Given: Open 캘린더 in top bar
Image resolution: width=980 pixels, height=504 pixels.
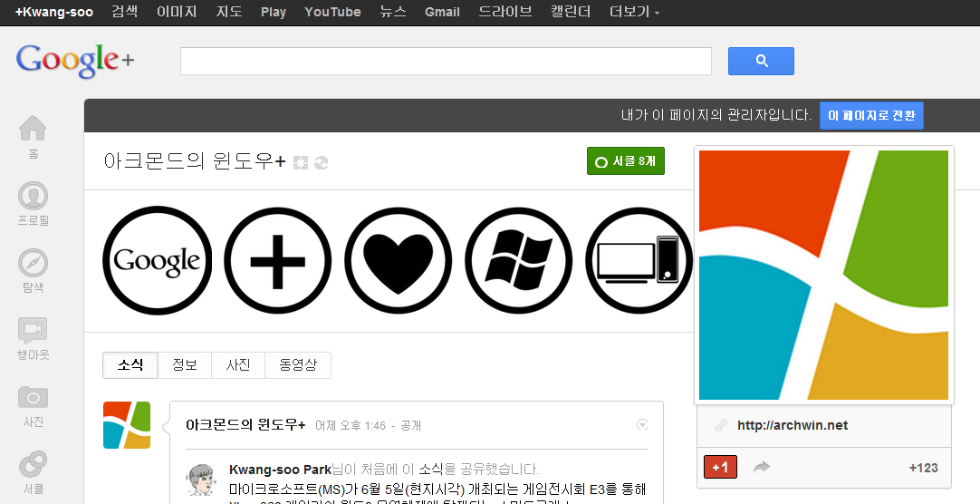Looking at the screenshot, I should (x=571, y=11).
